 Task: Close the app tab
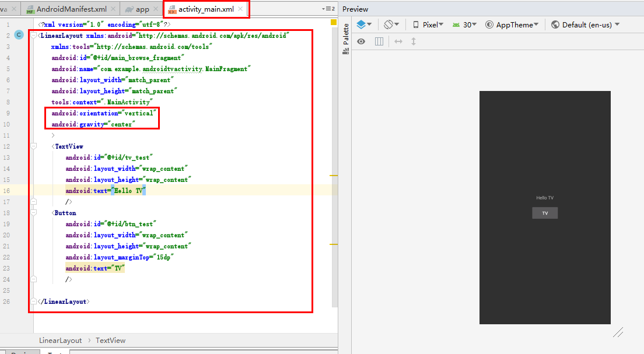click(156, 9)
